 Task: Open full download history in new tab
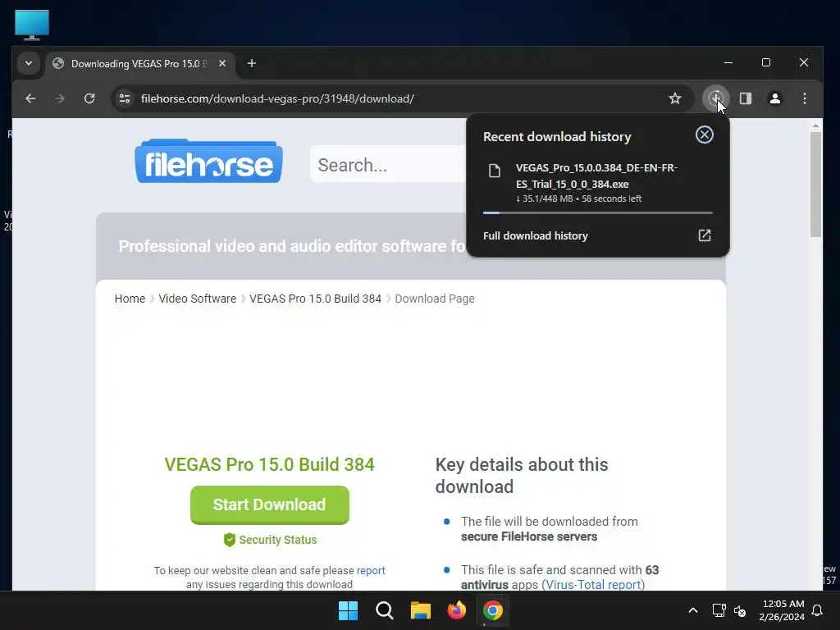coord(705,235)
